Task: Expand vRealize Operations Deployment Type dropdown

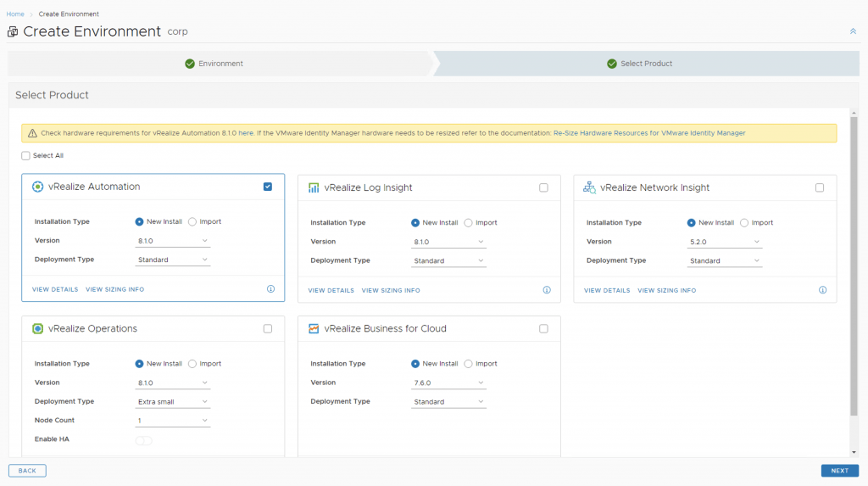Action: [x=173, y=402]
